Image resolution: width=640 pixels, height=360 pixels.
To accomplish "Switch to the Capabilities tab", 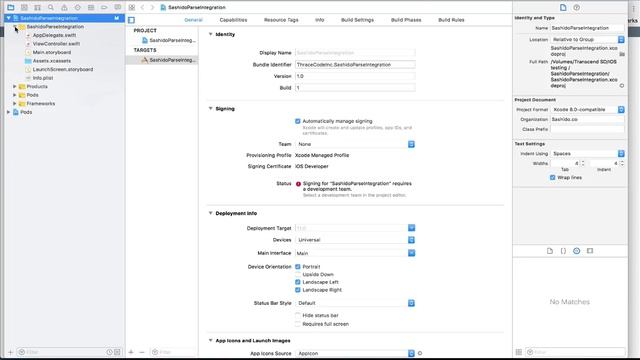I will pyautogui.click(x=233, y=20).
